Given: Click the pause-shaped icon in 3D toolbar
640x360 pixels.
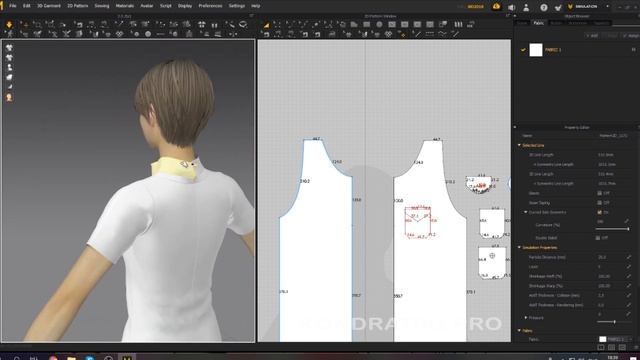Looking at the screenshot, I should click(x=214, y=25).
